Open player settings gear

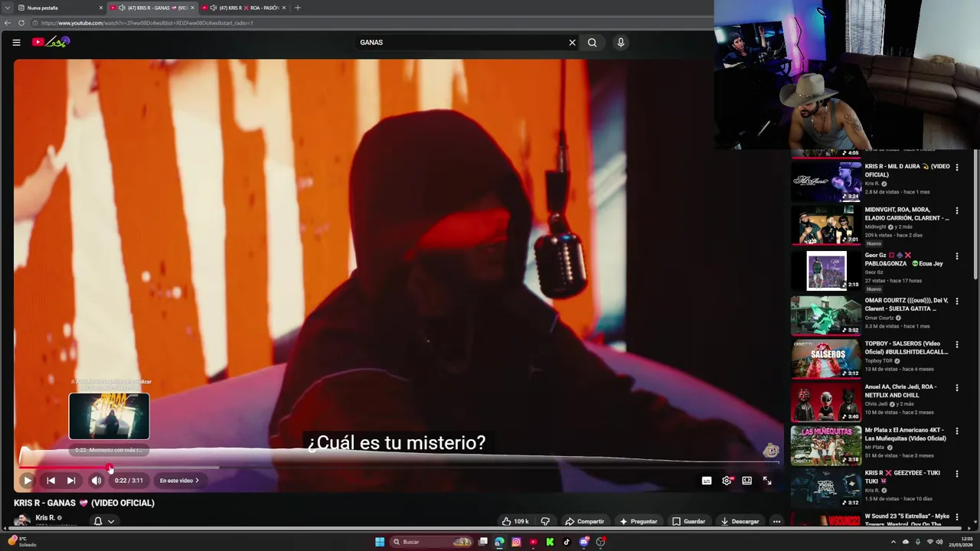[727, 481]
